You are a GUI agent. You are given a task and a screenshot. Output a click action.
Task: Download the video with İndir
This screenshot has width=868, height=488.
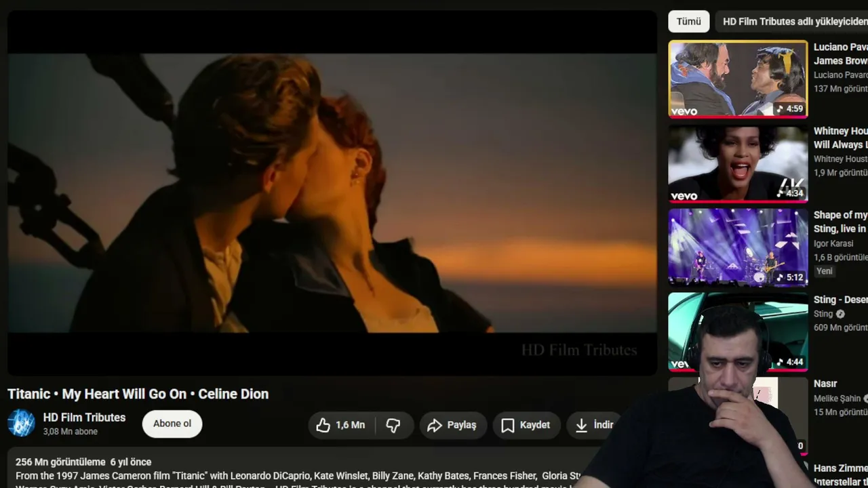pos(593,425)
